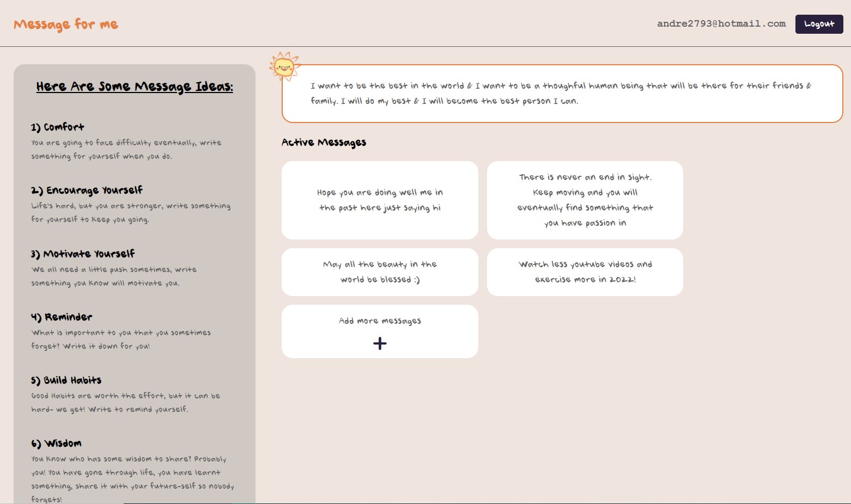Click the 'I want to be the best' goal statement

tap(561, 93)
